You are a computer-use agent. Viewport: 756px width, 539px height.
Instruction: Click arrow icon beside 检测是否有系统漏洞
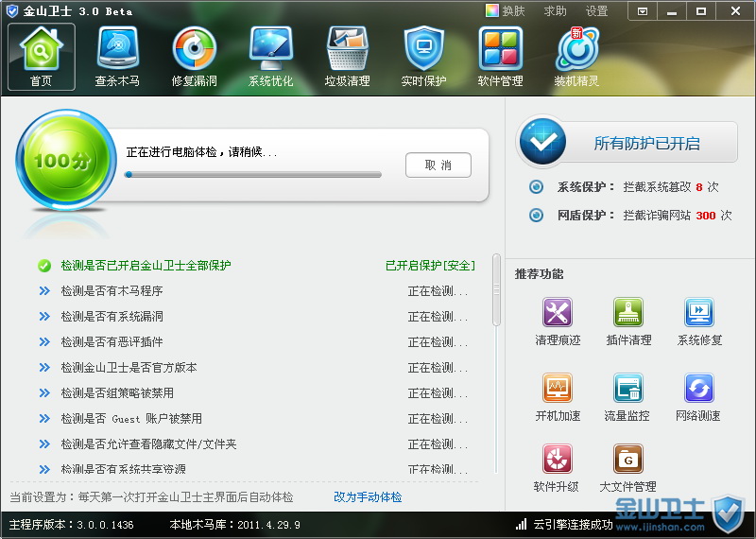tap(44, 317)
